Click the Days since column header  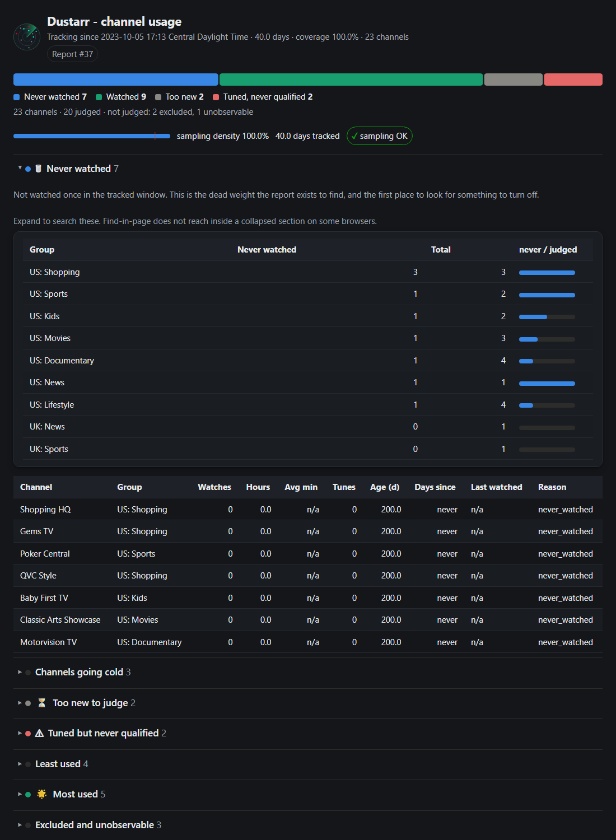[x=435, y=487]
